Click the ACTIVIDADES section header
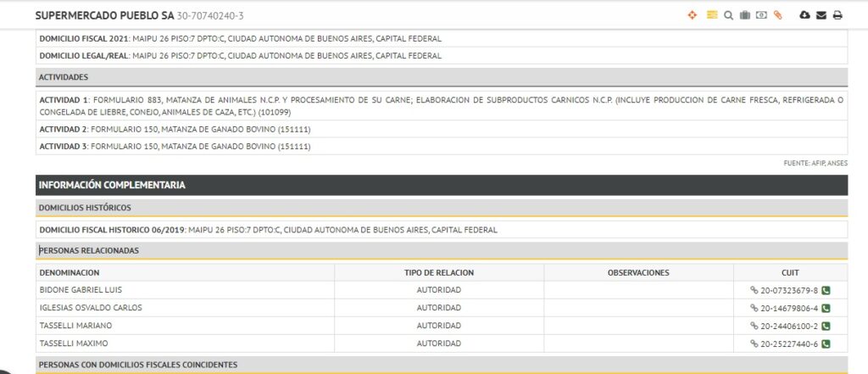The width and height of the screenshot is (868, 374). (442, 77)
